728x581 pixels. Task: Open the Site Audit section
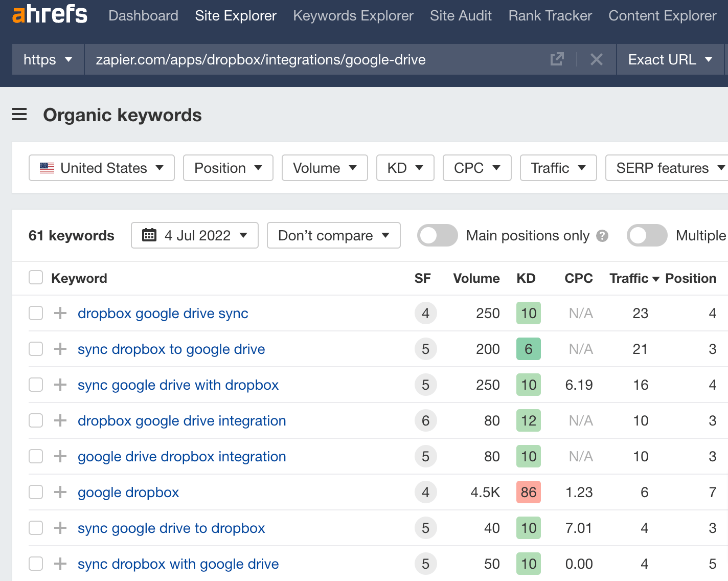pos(461,16)
